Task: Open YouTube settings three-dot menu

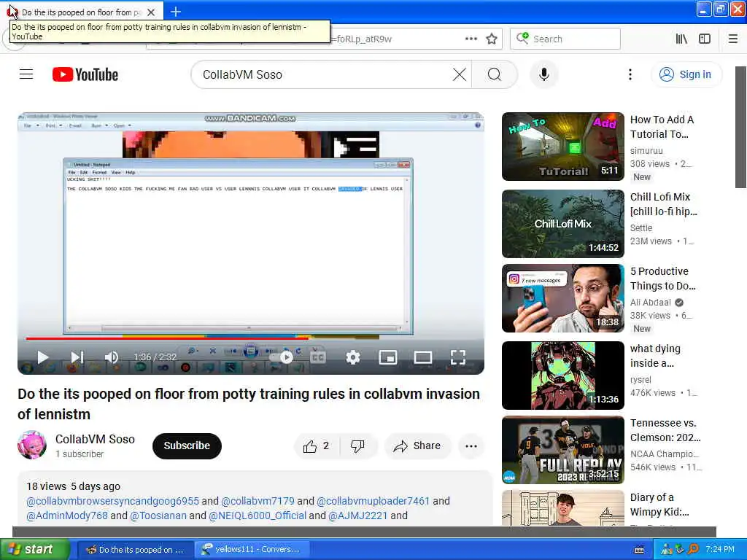Action: click(630, 74)
